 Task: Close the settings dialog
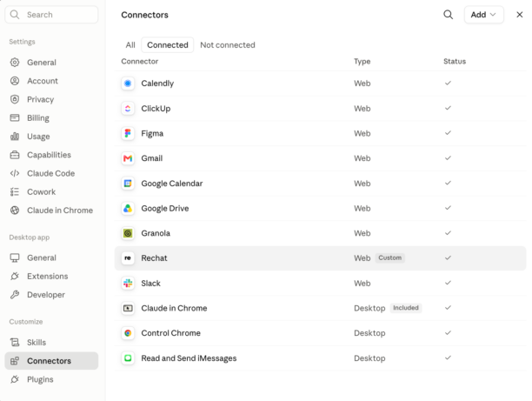coord(520,15)
